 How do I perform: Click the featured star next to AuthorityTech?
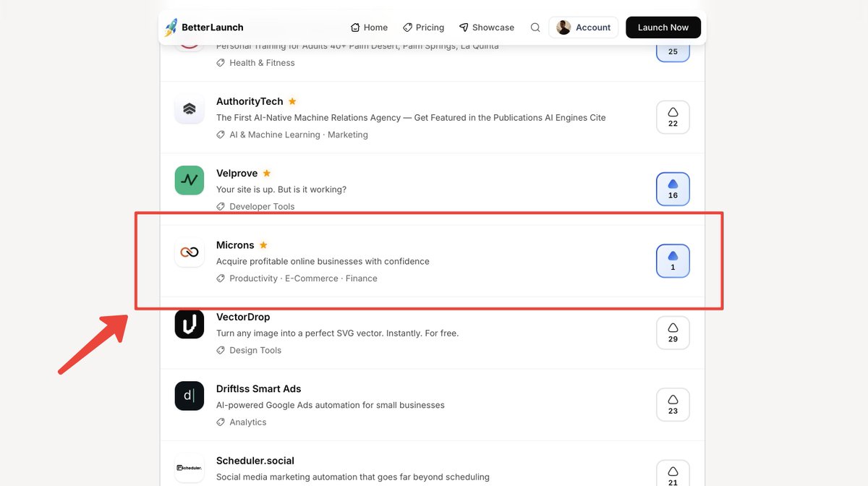(x=292, y=101)
